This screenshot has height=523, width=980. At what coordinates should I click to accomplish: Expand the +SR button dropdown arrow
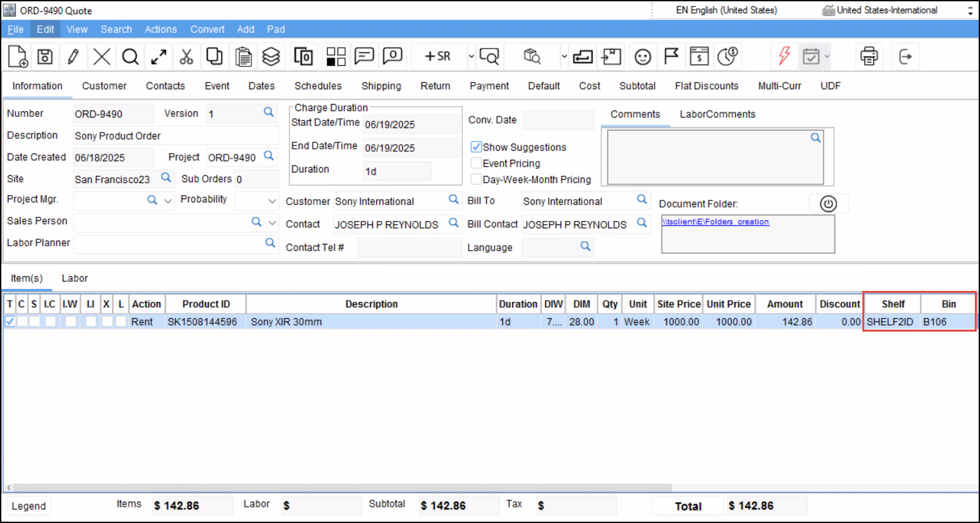pyautogui.click(x=471, y=57)
